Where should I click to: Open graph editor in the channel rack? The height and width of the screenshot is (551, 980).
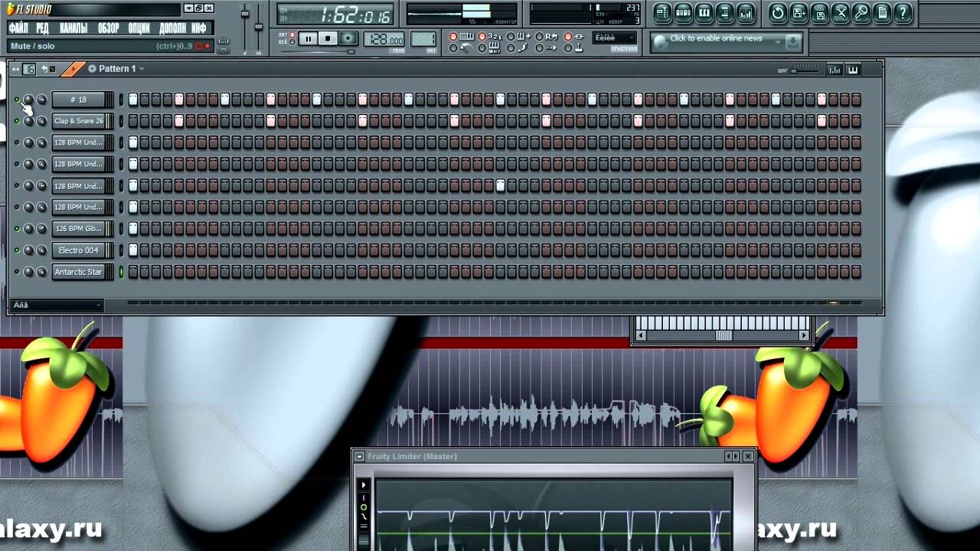(835, 70)
